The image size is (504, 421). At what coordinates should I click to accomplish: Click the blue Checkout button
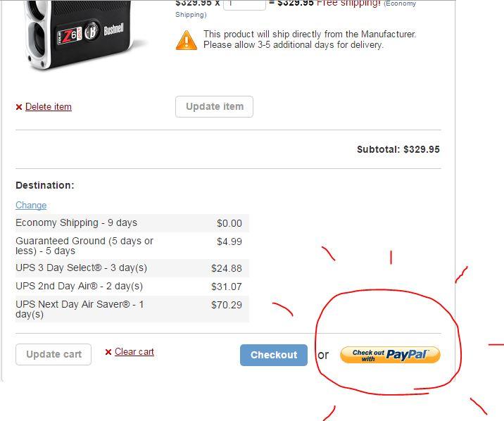click(274, 355)
